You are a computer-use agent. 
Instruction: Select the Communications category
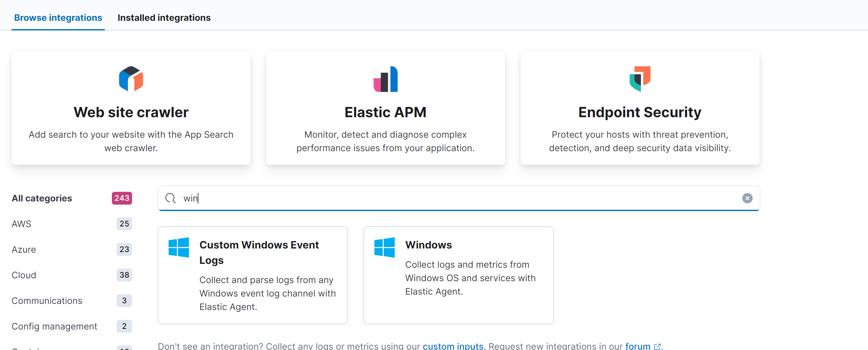[x=47, y=301]
